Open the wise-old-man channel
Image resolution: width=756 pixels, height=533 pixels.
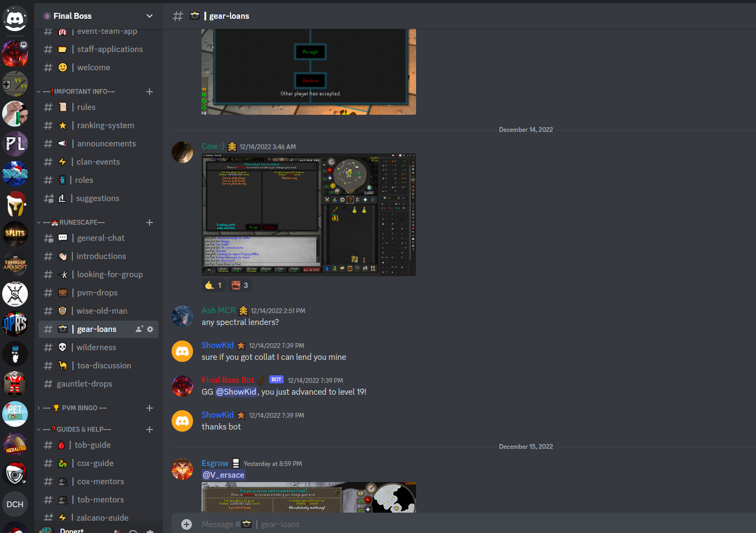tap(99, 311)
